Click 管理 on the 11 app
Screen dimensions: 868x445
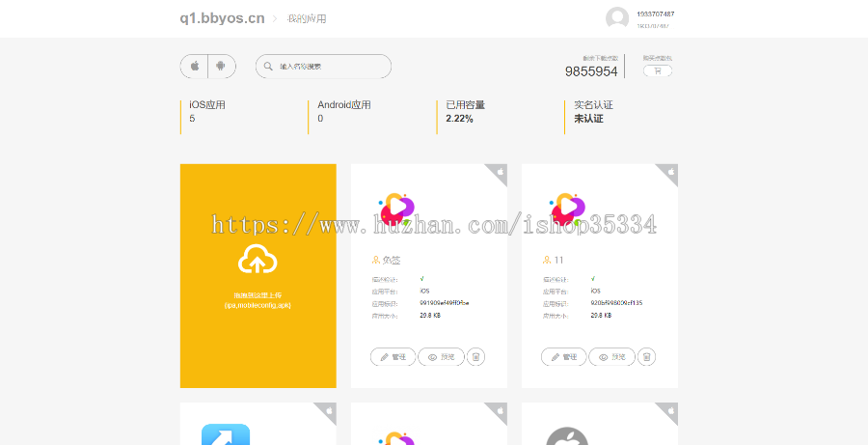563,356
